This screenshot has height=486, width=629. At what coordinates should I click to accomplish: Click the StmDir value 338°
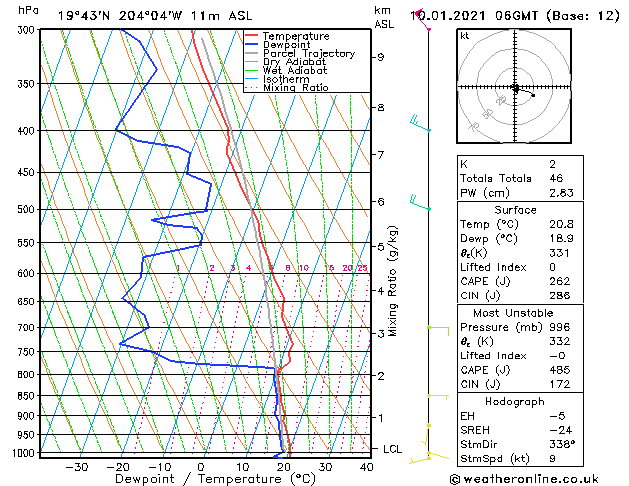(562, 445)
